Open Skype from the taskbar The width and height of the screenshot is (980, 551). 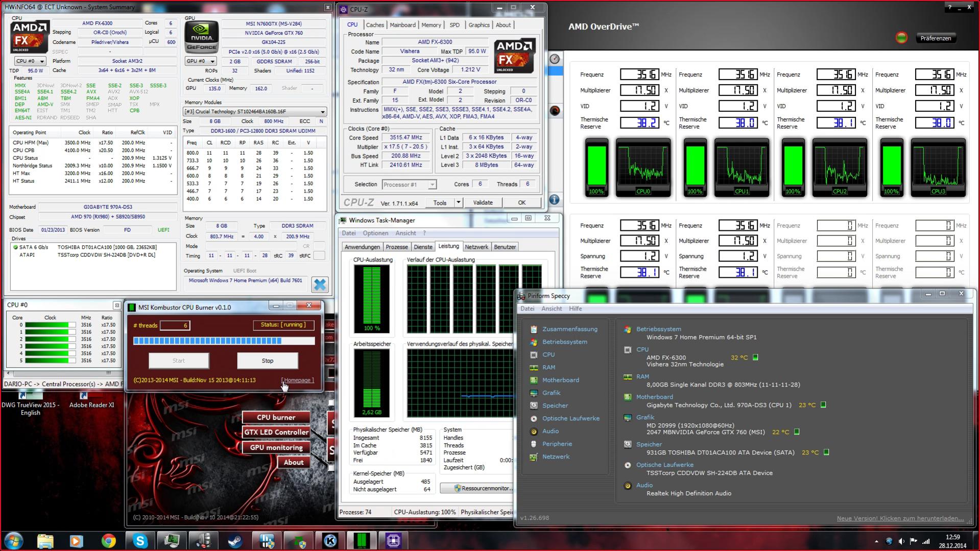click(x=140, y=540)
